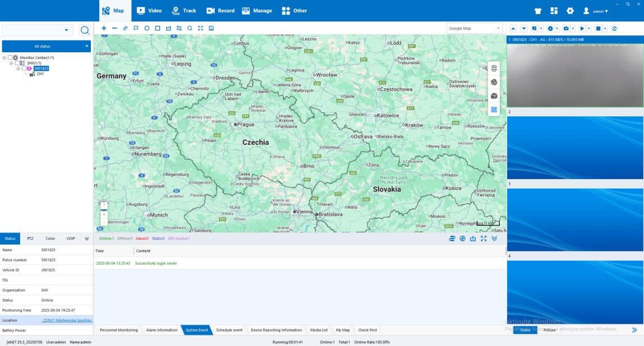Viewport: 644px width, 346px height.
Task: Check the Monitor Center checkbox
Action: 10,58
